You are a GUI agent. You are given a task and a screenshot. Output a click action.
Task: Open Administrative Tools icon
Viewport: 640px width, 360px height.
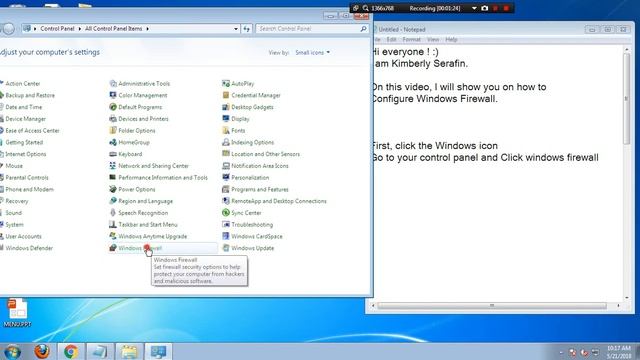[113, 84]
